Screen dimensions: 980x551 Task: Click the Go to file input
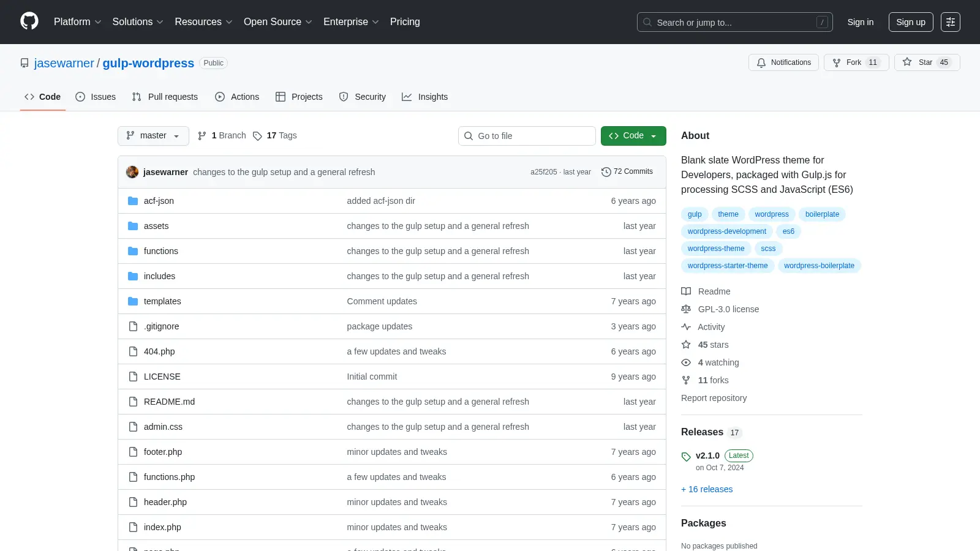pos(527,136)
